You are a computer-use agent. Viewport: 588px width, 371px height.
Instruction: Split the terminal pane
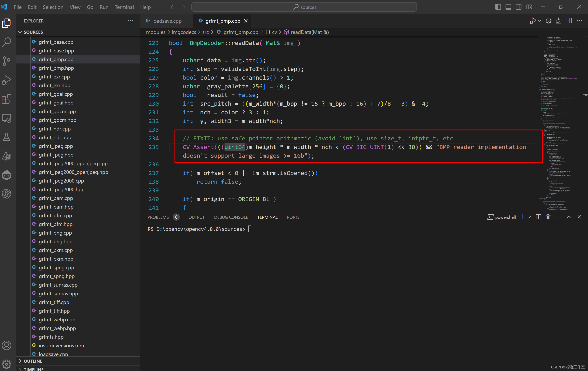539,217
